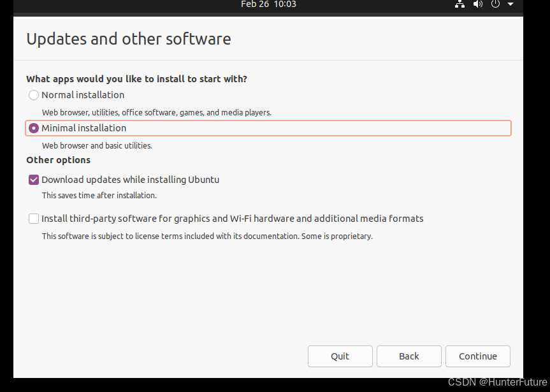Enable the third-party software checkbox
This screenshot has height=392, width=550.
(34, 219)
